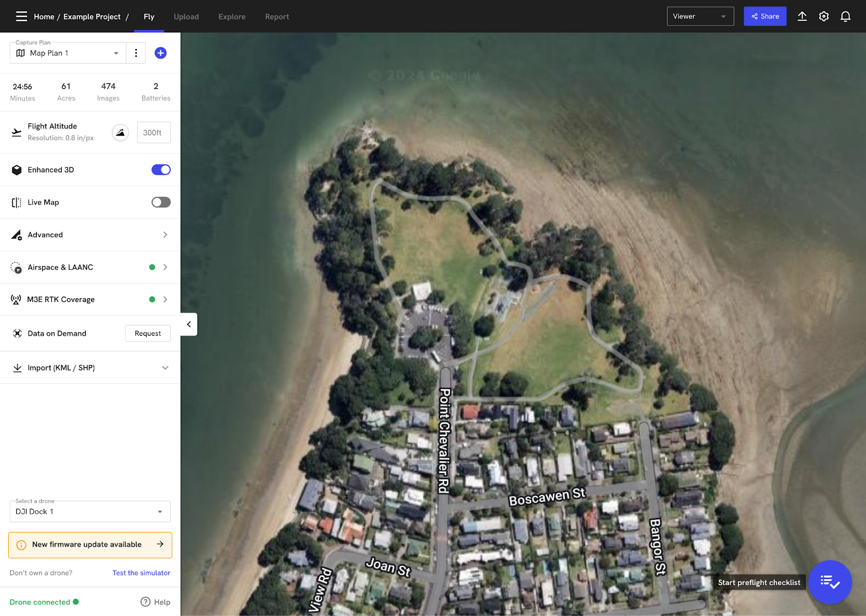
Task: Open the capture plan three-dot options menu
Action: [136, 53]
